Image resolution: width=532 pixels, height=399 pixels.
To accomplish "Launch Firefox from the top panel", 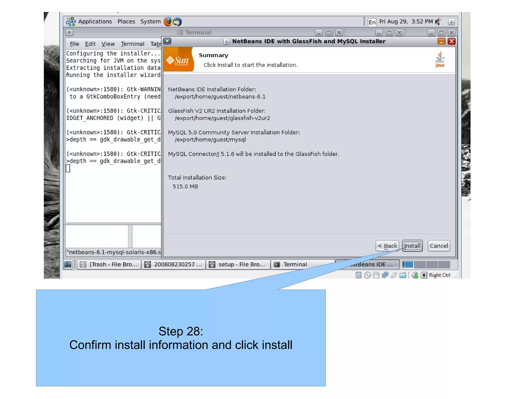I will click(168, 22).
